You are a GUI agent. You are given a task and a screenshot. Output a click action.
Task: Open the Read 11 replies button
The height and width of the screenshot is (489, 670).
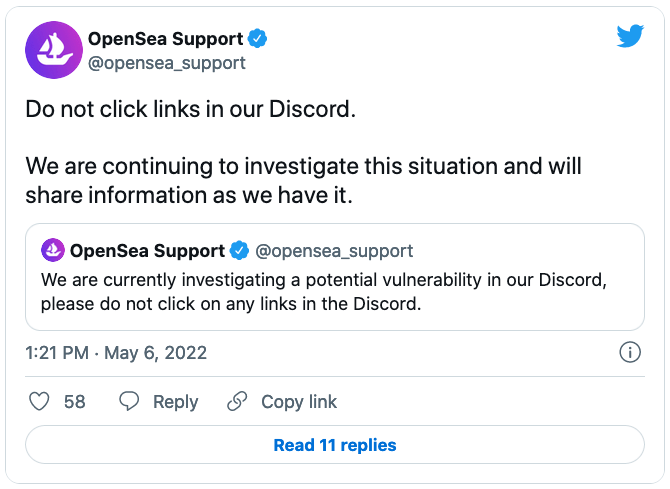pyautogui.click(x=335, y=445)
